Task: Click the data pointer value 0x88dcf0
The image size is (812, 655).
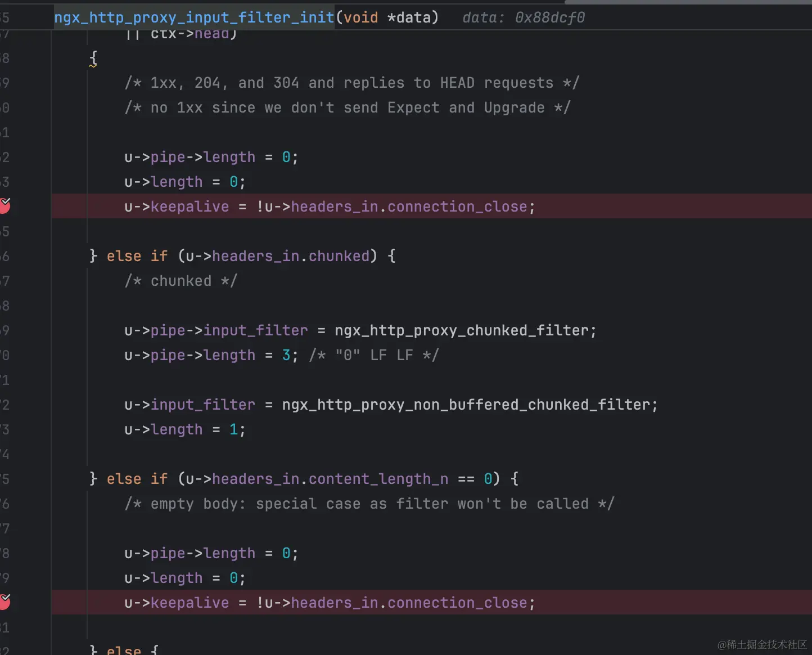Action: coord(549,17)
